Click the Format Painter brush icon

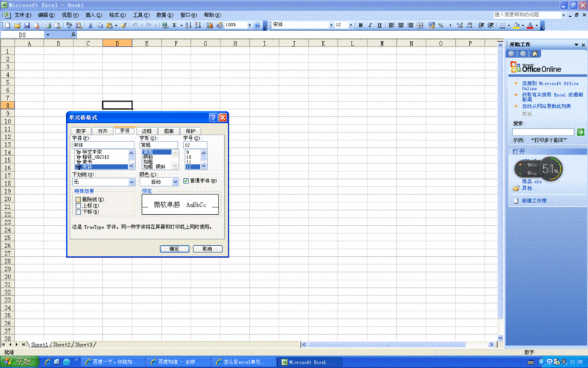[123, 25]
